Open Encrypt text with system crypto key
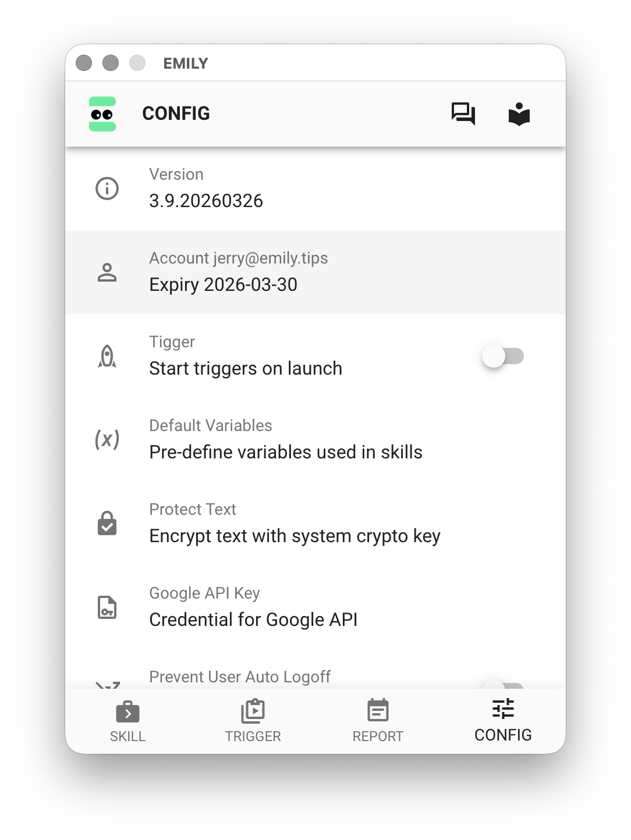This screenshot has width=631, height=840. point(316,524)
